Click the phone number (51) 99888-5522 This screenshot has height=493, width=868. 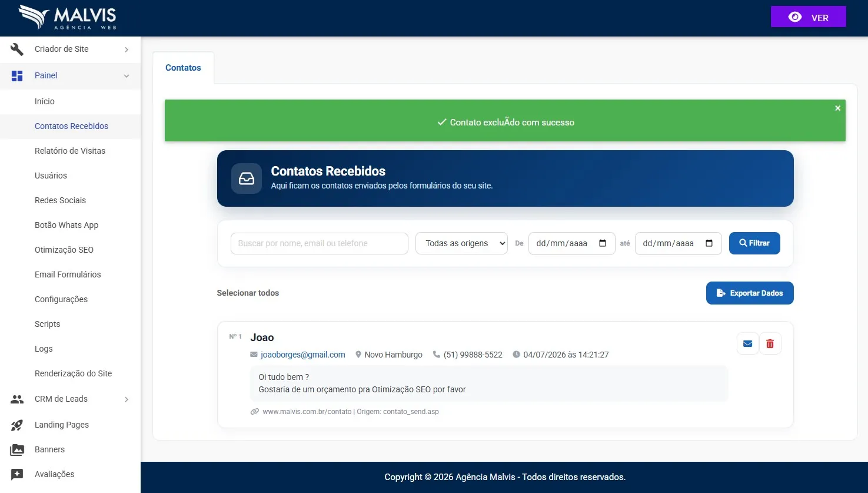(x=473, y=355)
